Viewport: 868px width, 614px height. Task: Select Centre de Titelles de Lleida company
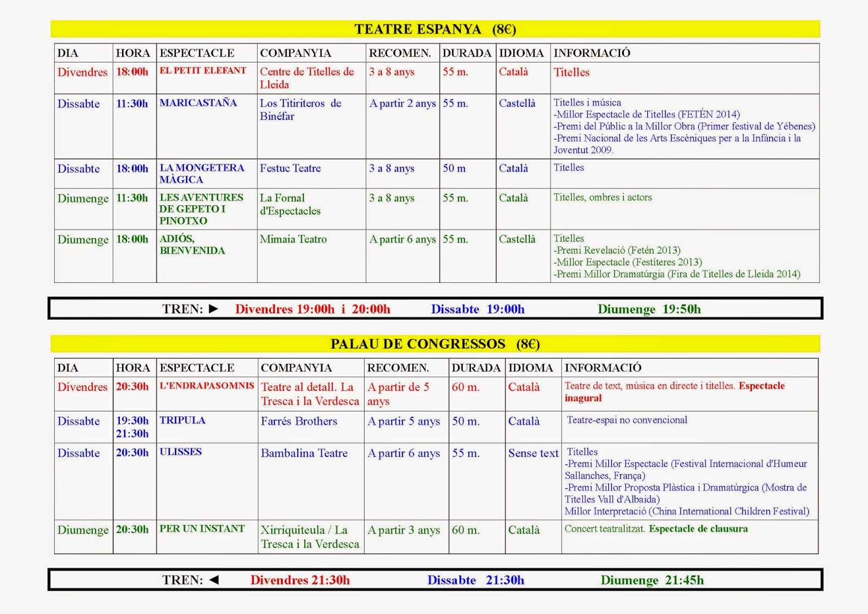click(x=307, y=78)
